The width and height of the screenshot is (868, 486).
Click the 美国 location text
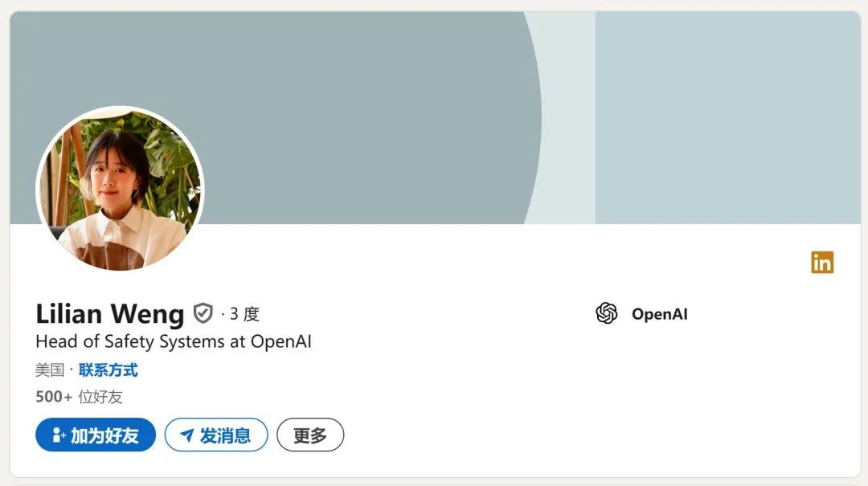(x=50, y=370)
